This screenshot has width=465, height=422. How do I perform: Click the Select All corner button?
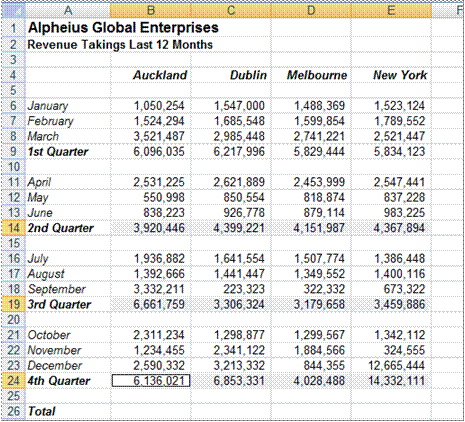pyautogui.click(x=13, y=11)
